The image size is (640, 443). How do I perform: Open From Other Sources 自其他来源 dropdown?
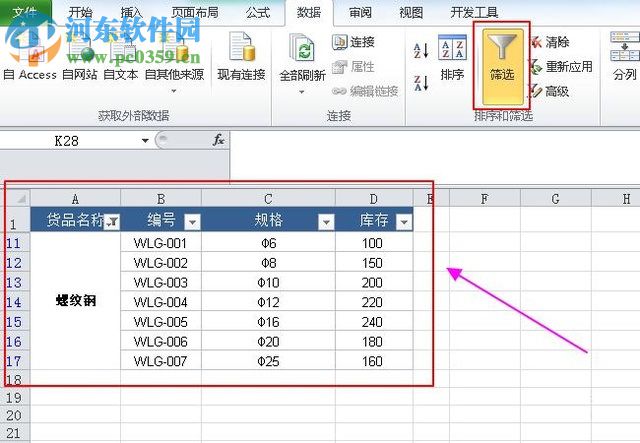[174, 61]
